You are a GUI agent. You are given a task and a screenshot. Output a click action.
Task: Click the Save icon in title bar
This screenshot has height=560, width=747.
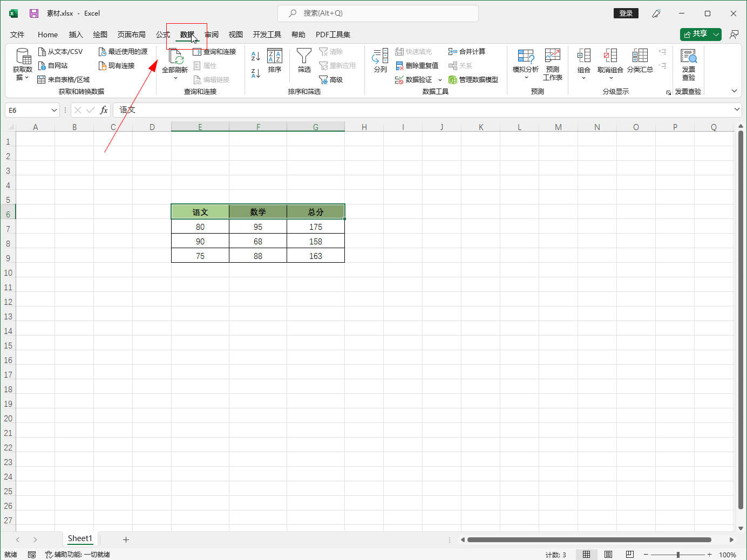coord(34,13)
